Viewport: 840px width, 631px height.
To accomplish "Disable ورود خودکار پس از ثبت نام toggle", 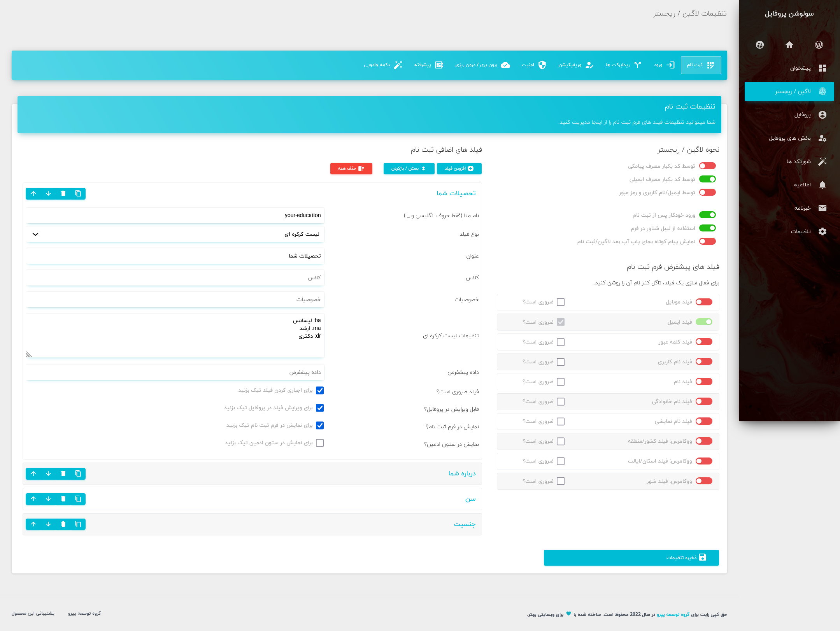I will 707,215.
